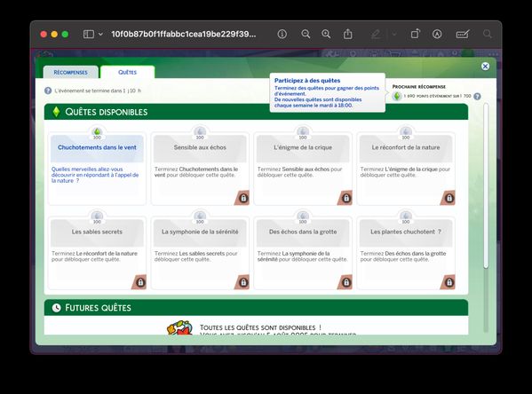Rotate the image with the rotate icon
532x394 pixels.
point(415,34)
